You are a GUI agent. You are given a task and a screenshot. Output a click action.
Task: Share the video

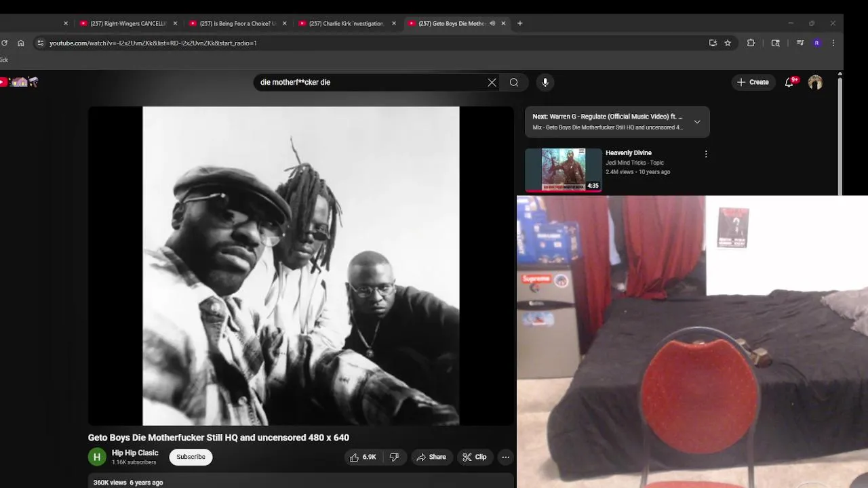431,457
